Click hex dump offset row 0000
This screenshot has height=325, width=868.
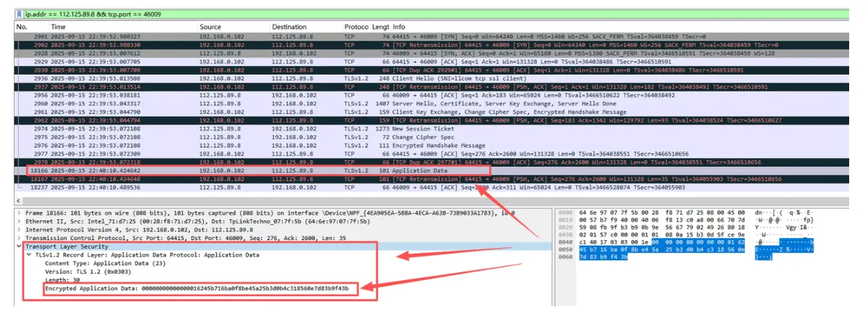click(565, 213)
